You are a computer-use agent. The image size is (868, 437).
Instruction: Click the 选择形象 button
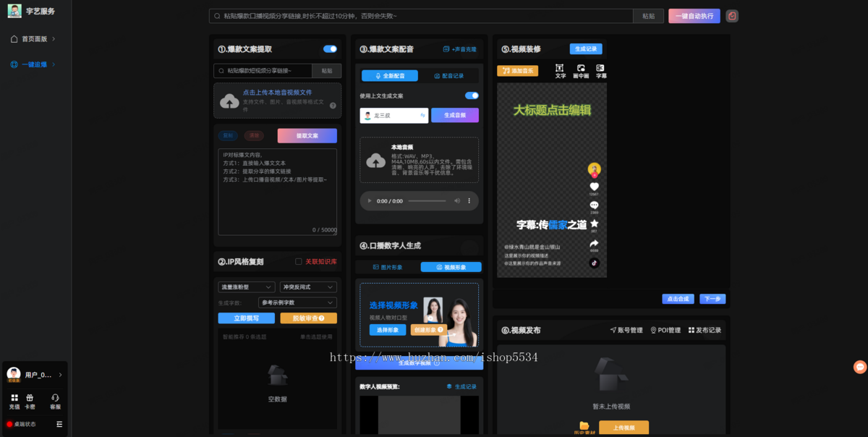pyautogui.click(x=388, y=330)
